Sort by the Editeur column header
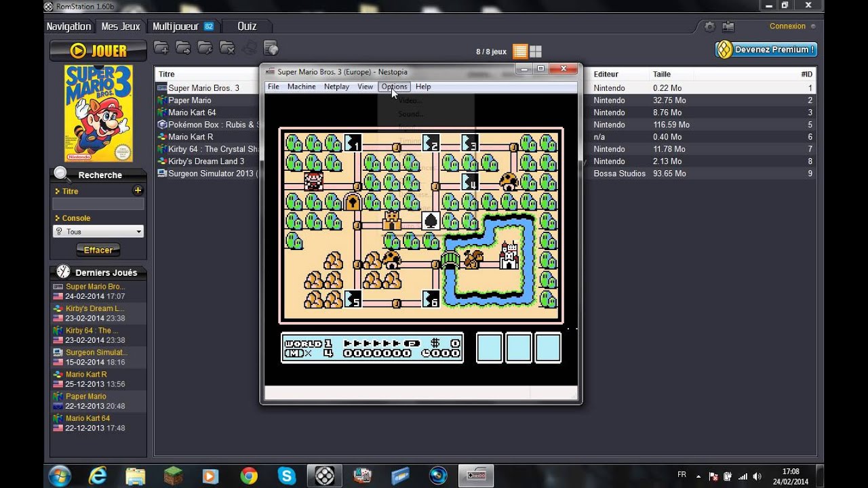This screenshot has height=488, width=868. [606, 74]
